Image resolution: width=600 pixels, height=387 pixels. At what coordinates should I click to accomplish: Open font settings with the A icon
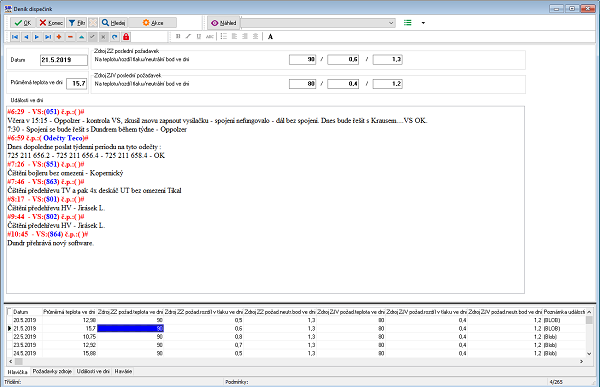(271, 37)
